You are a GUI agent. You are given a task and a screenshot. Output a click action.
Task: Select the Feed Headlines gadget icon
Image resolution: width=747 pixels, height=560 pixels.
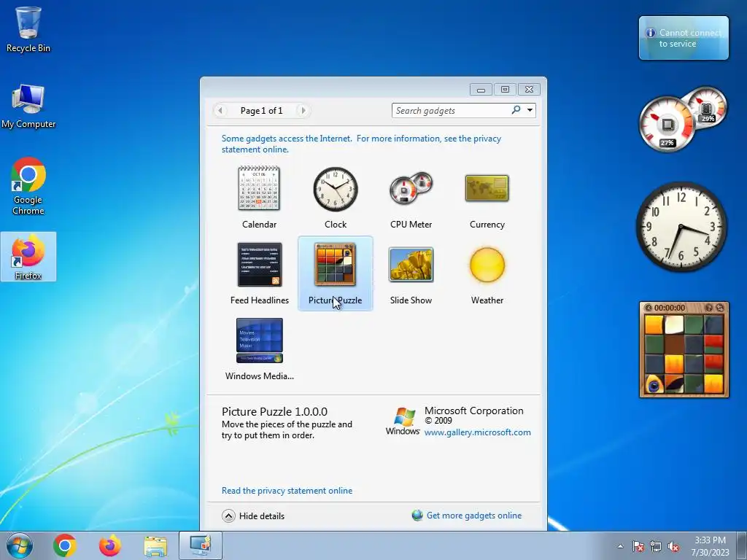(260, 264)
